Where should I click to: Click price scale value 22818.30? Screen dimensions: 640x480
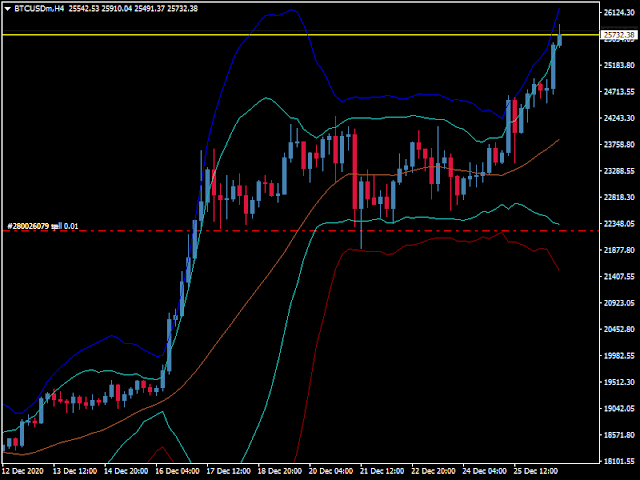619,198
